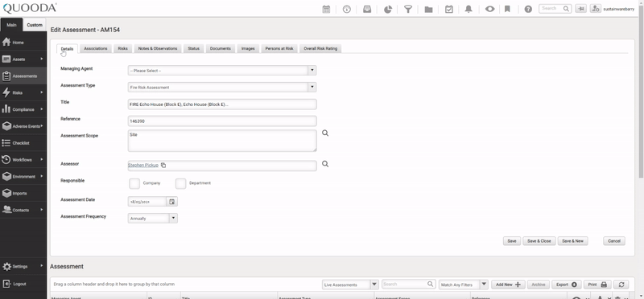Open Risks in sidebar
644x299 pixels.
(23, 92)
